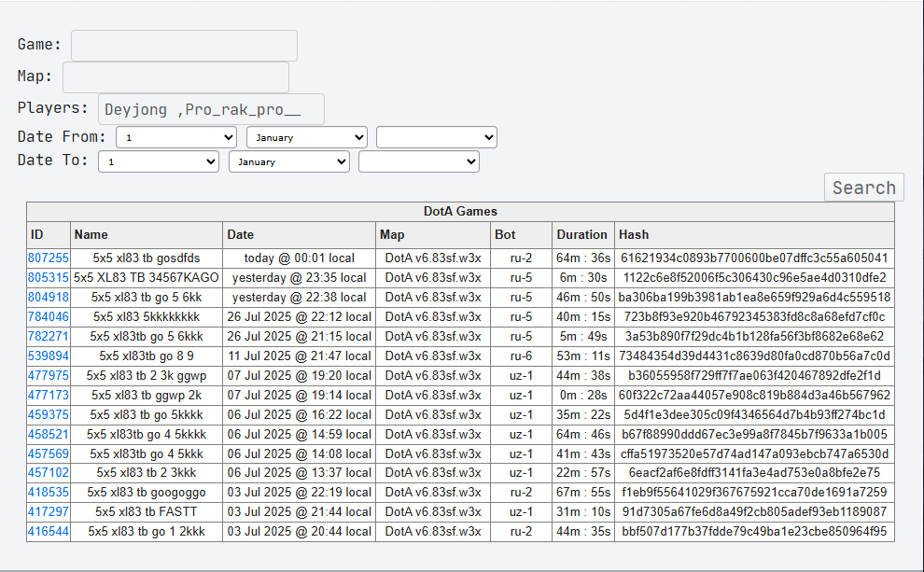Viewport: 924px width, 572px height.
Task: Open game ID 782271 link
Action: [49, 336]
